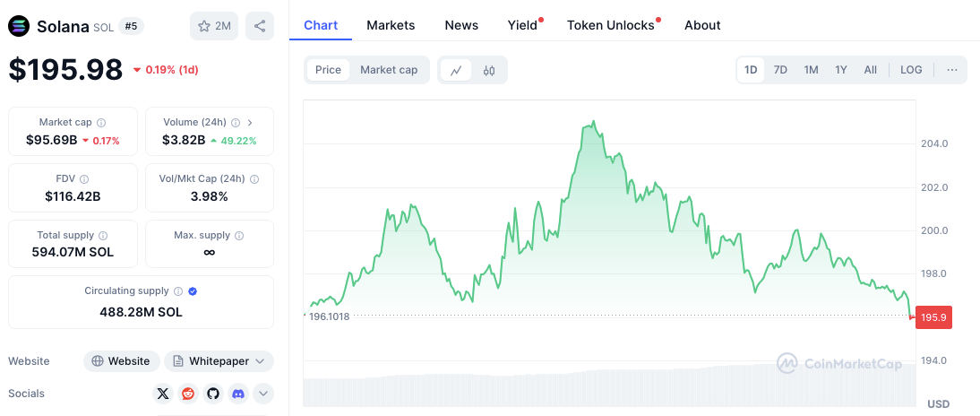The image size is (980, 416).
Task: Open the GitHub social link
Action: click(x=212, y=393)
